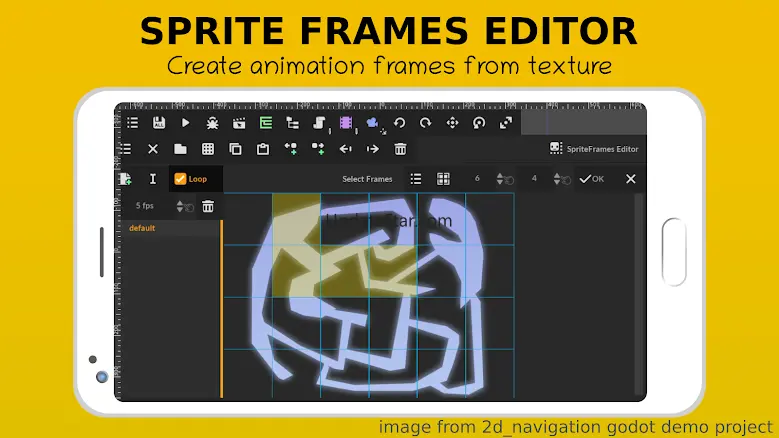
Task: Click the X icon in the frames toolbar
Action: (x=153, y=149)
